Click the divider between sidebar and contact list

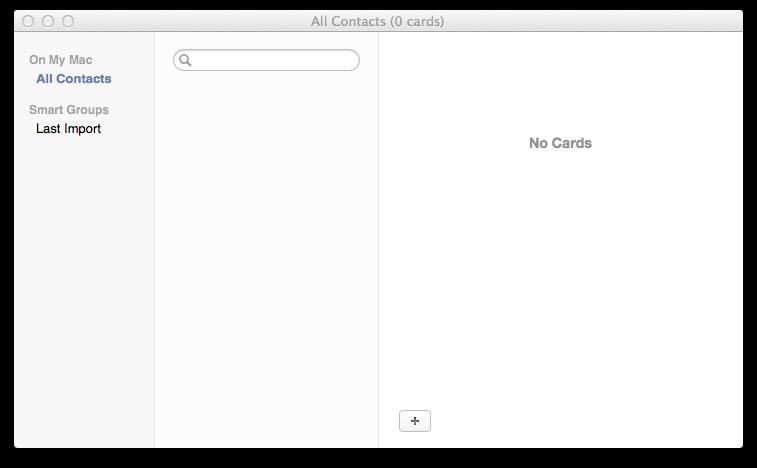[x=154, y=240]
